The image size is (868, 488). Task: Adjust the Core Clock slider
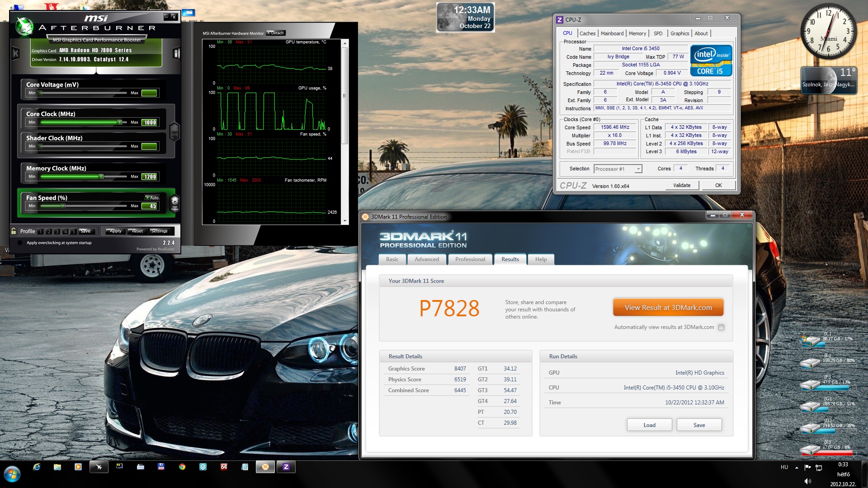(119, 122)
